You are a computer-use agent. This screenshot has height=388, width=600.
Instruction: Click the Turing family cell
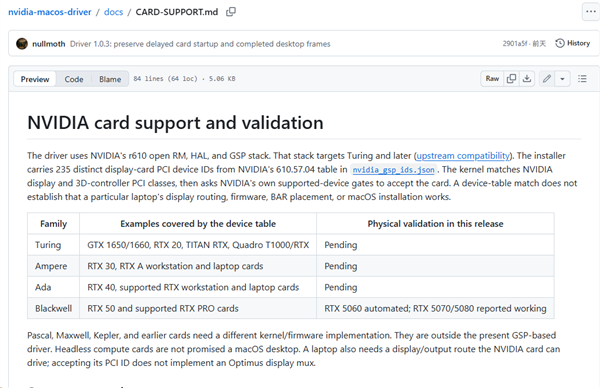point(53,245)
